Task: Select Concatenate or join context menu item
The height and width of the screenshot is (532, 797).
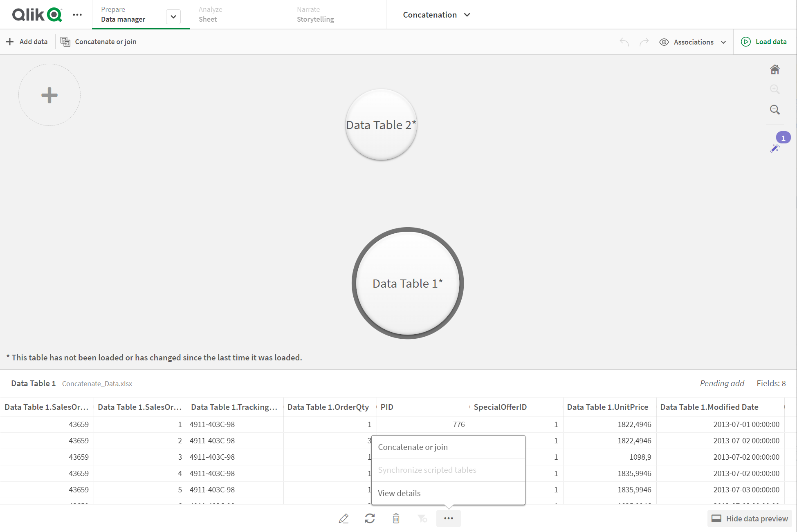Action: click(412, 447)
